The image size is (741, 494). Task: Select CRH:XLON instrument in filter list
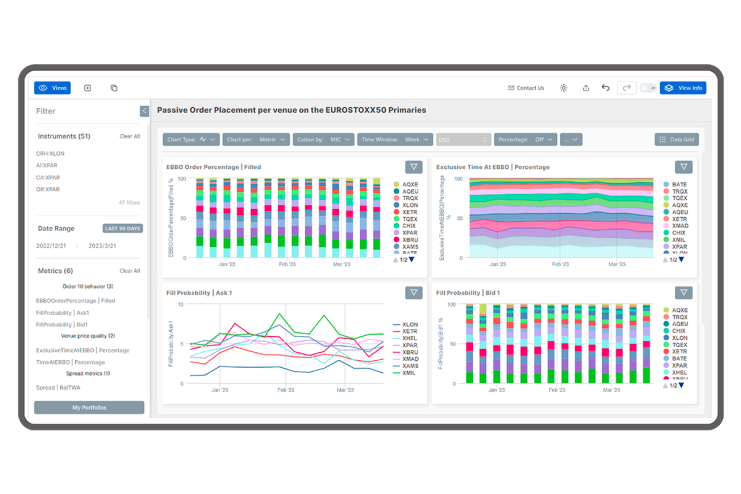tap(50, 154)
